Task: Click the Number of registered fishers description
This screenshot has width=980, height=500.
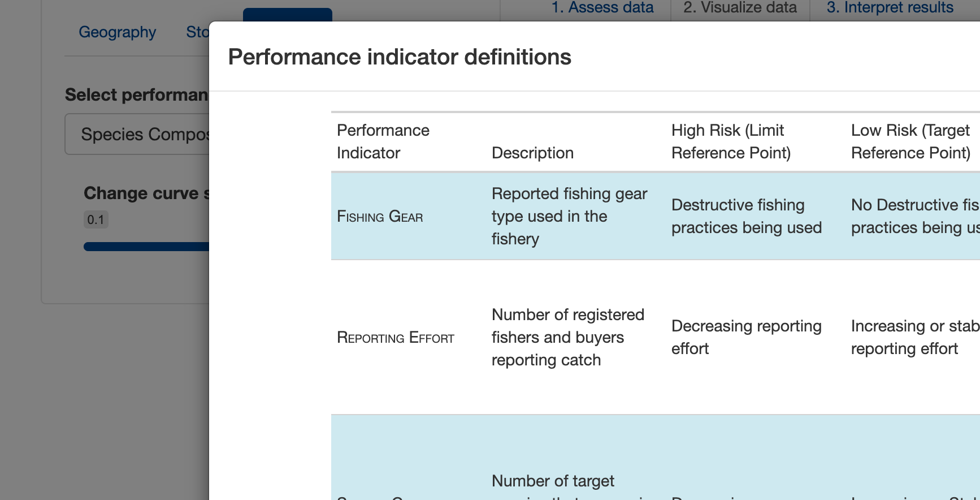Action: click(x=567, y=337)
